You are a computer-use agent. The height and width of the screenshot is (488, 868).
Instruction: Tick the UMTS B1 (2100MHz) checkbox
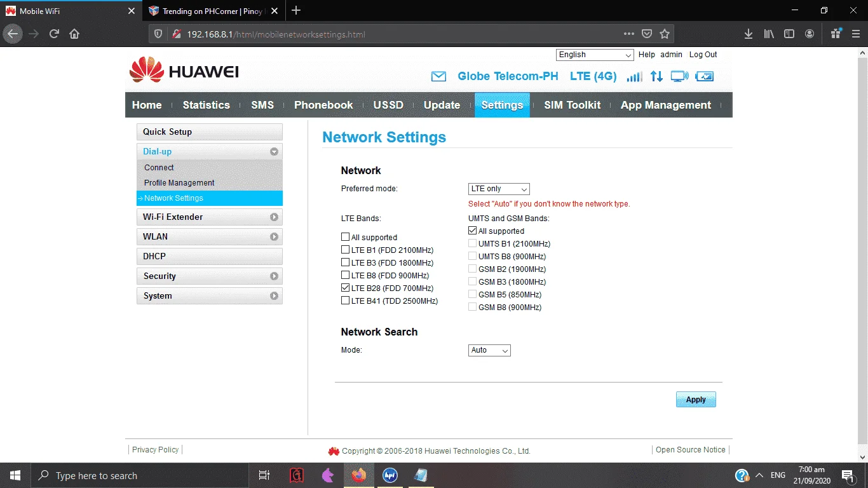coord(472,243)
